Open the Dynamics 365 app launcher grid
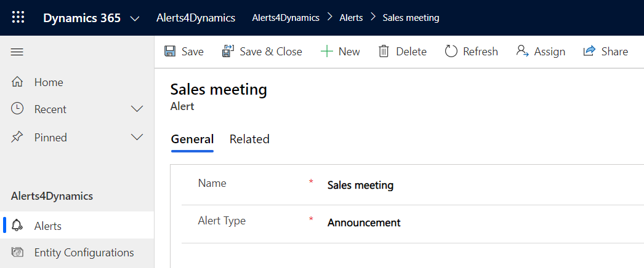This screenshot has height=268, width=644. 18,18
